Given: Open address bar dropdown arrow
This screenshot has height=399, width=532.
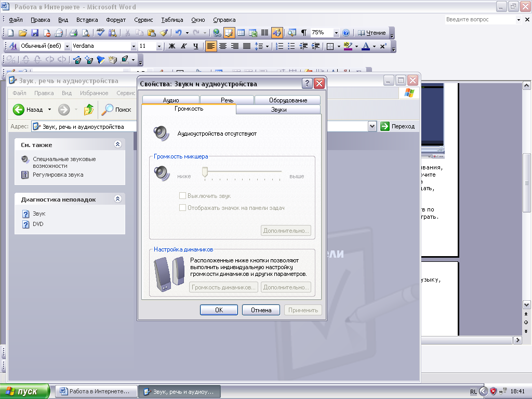Looking at the screenshot, I should click(372, 126).
